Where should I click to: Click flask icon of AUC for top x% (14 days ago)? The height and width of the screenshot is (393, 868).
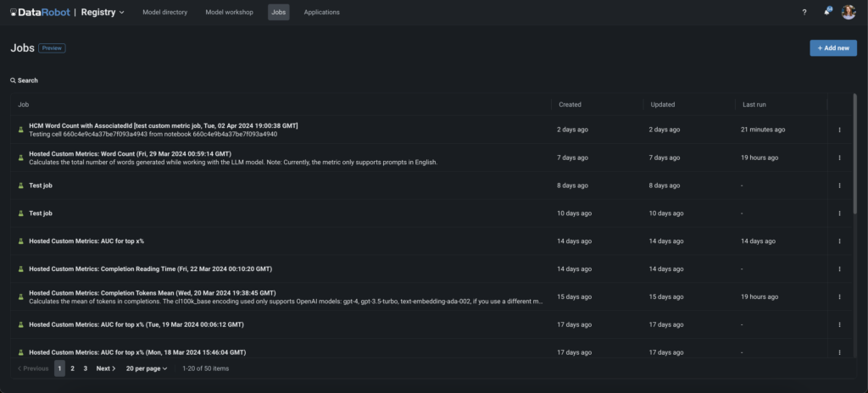click(x=21, y=241)
